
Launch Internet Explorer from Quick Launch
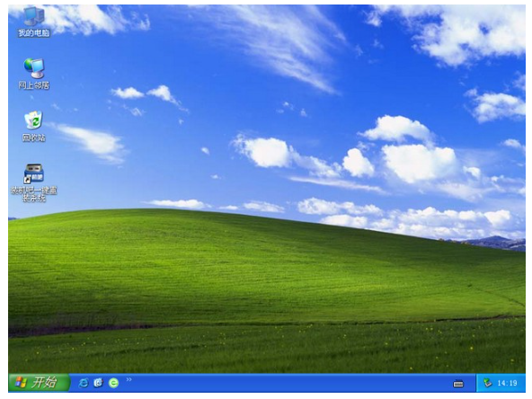tap(83, 383)
